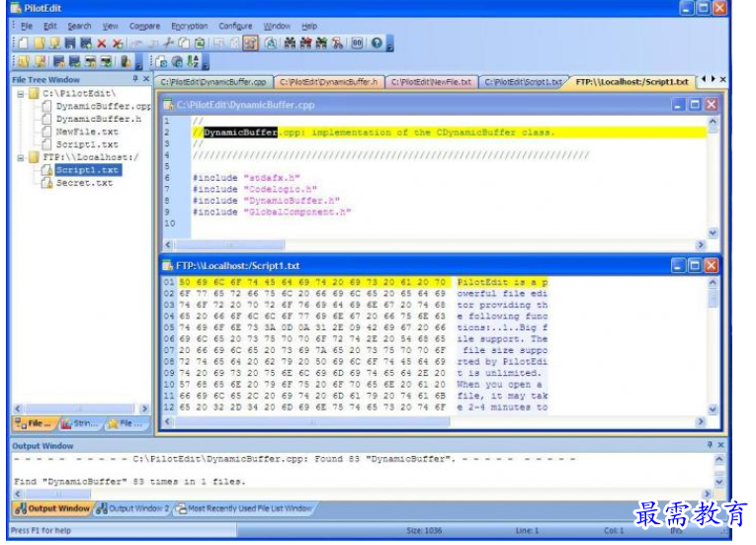Switch to the File tree bottom tab

34,424
